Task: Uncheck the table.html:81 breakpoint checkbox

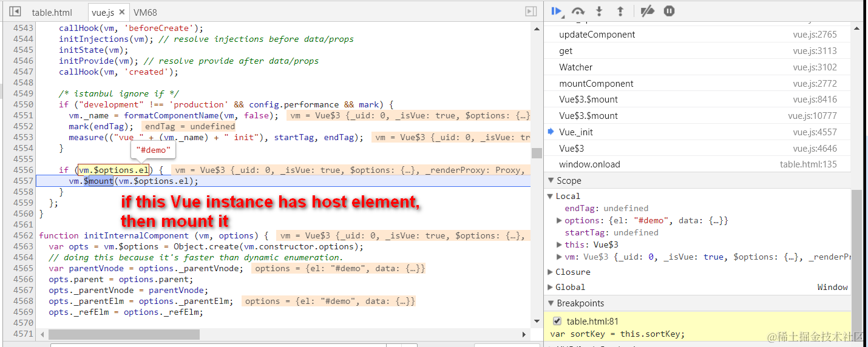Action: pyautogui.click(x=557, y=322)
